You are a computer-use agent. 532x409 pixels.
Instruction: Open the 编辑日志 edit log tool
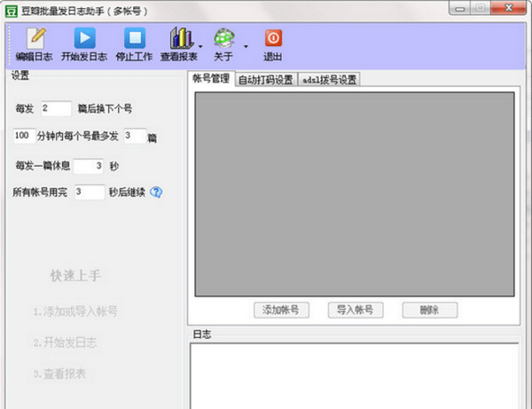click(34, 44)
